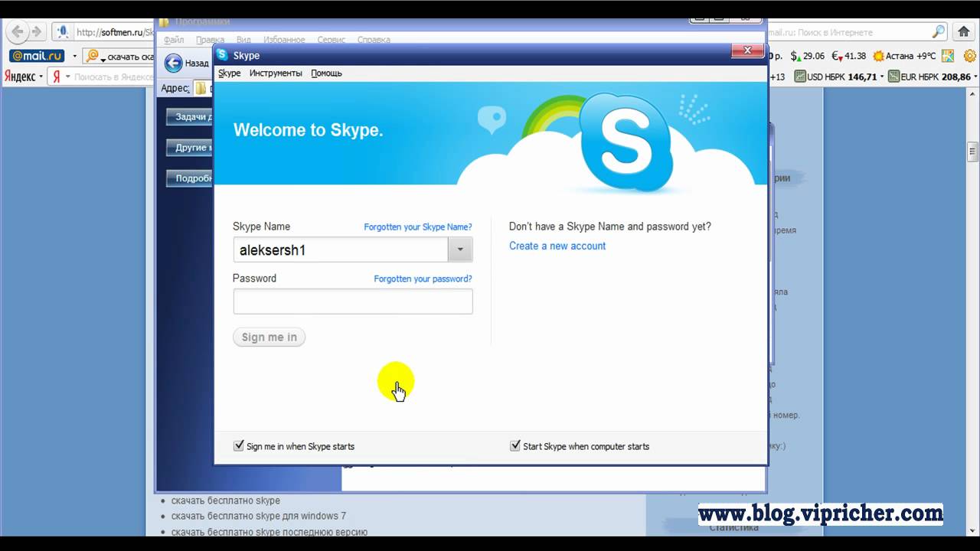Click Forgotten your Skype Name link

click(418, 227)
